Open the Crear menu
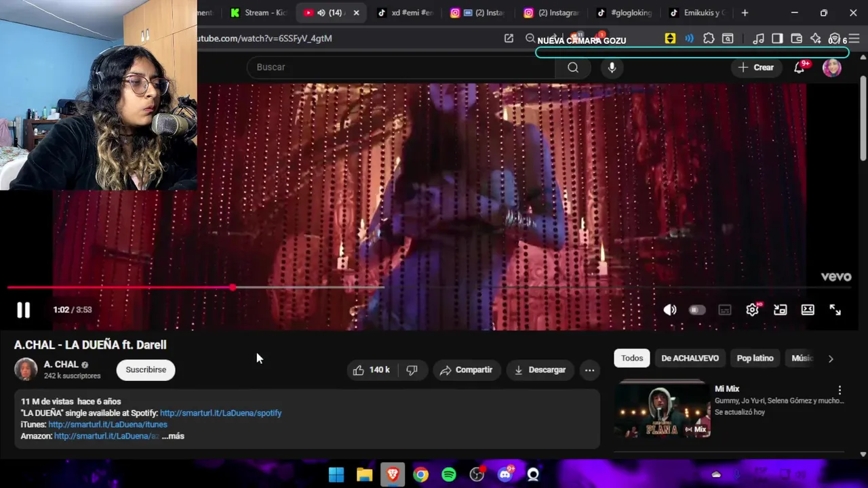868x488 pixels. (x=755, y=67)
